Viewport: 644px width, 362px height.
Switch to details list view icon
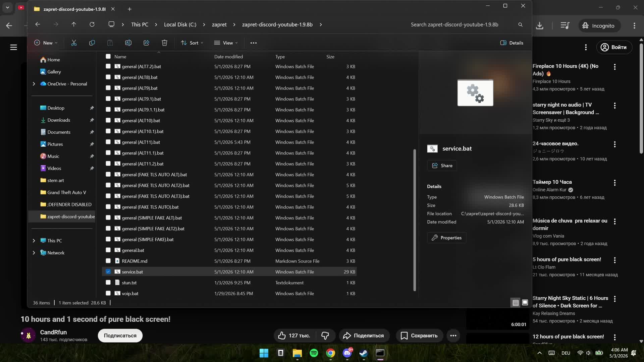coord(516,303)
